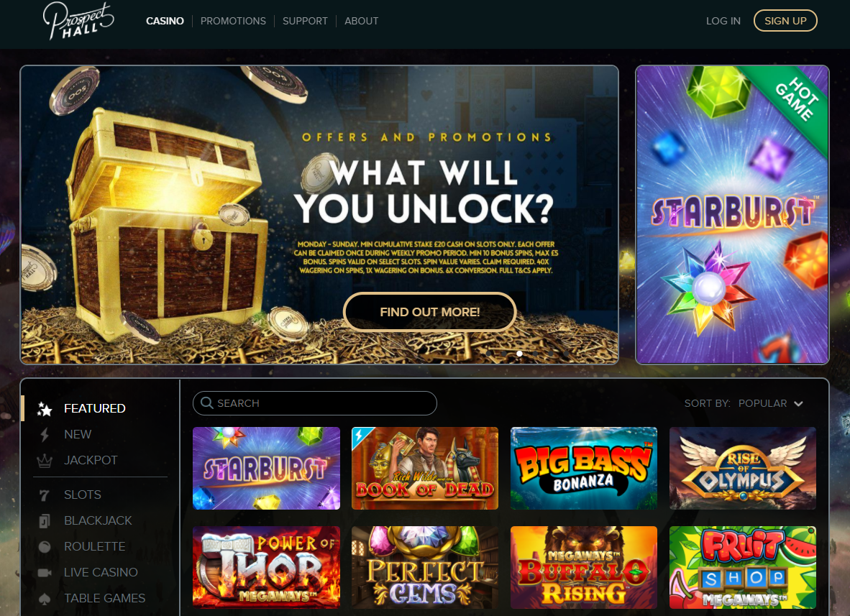Viewport: 850px width, 616px height.
Task: Open the About menu link
Action: 362,21
